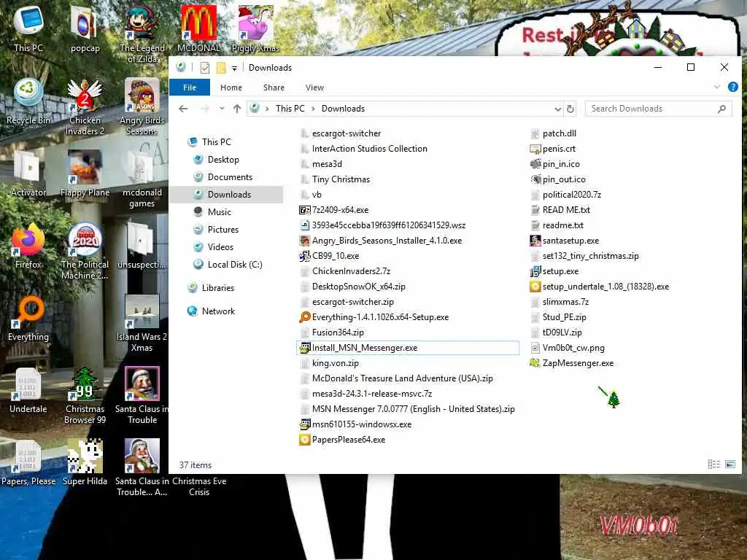Expand the recent locations dropdown arrow
Screen dimensions: 747x560
coord(222,109)
